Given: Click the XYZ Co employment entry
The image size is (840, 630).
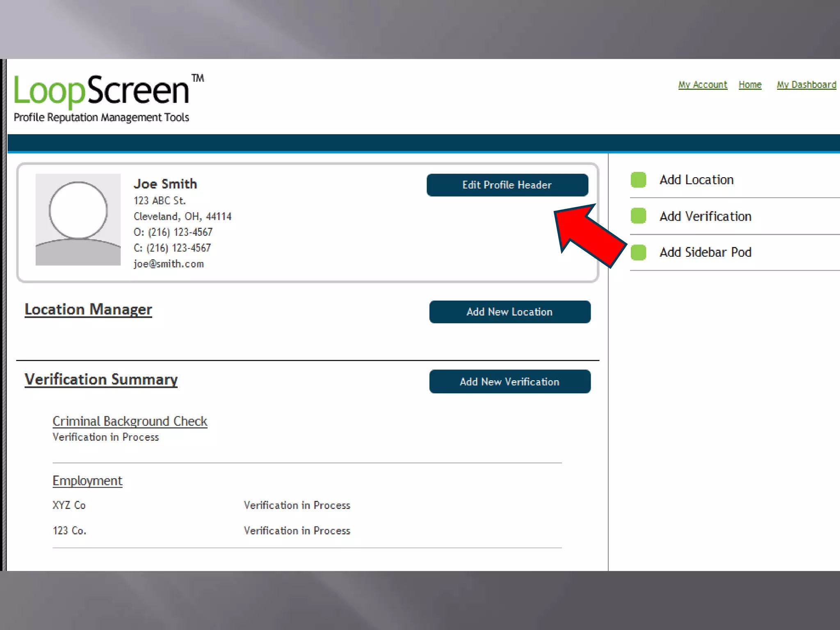Looking at the screenshot, I should click(x=69, y=505).
